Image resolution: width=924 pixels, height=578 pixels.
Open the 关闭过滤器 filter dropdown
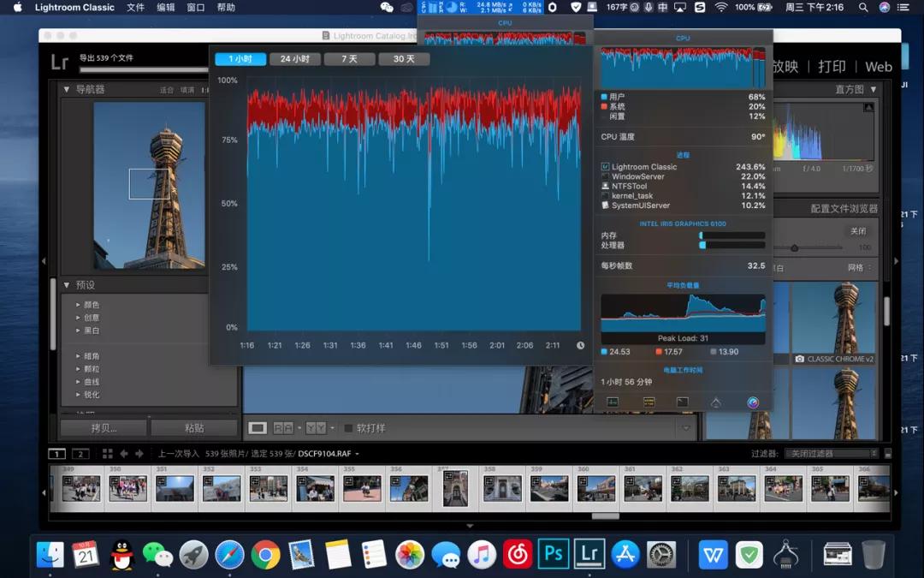[x=832, y=454]
